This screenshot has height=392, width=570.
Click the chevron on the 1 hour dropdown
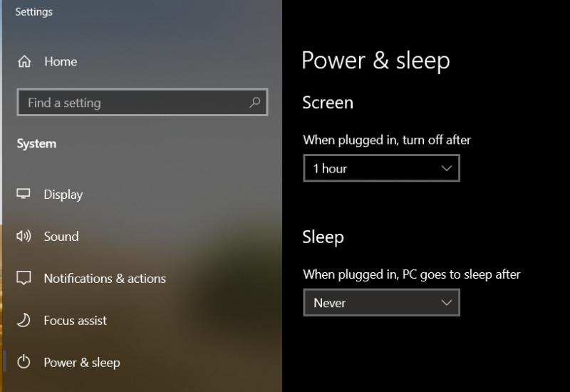click(447, 168)
